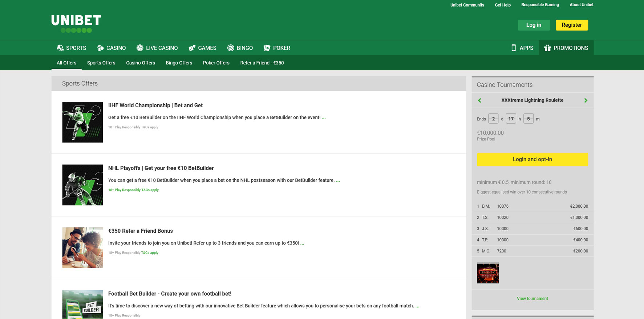This screenshot has width=644, height=319.
Task: Click leaderboard row M.C. 7200
Action: point(532,251)
